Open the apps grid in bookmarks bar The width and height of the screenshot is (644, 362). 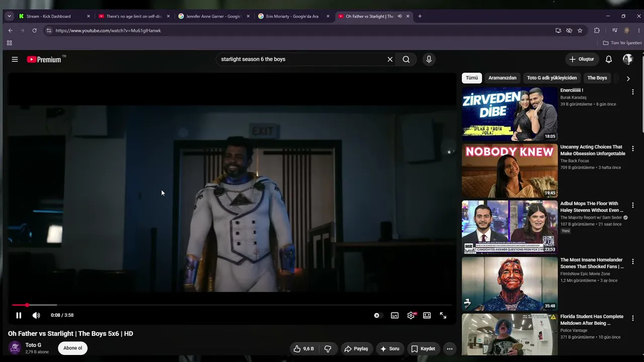coord(9,43)
